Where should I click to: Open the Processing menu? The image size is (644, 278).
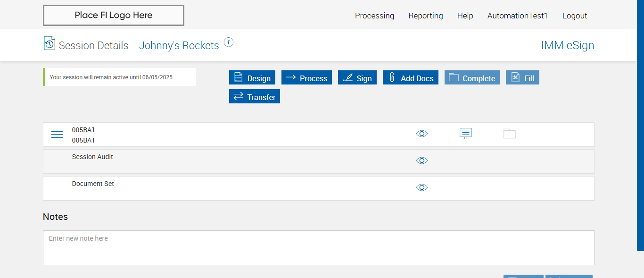pyautogui.click(x=374, y=16)
